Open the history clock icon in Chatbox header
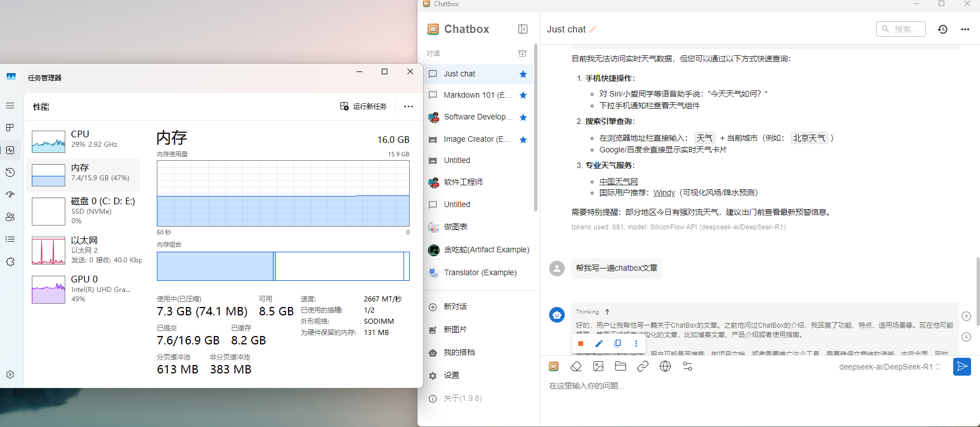This screenshot has height=427, width=980. [x=943, y=29]
